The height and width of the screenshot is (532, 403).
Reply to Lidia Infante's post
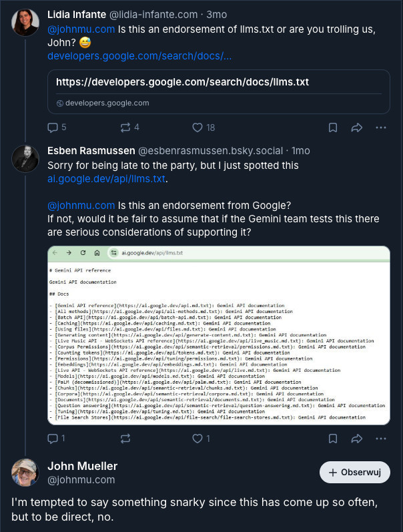(x=53, y=127)
